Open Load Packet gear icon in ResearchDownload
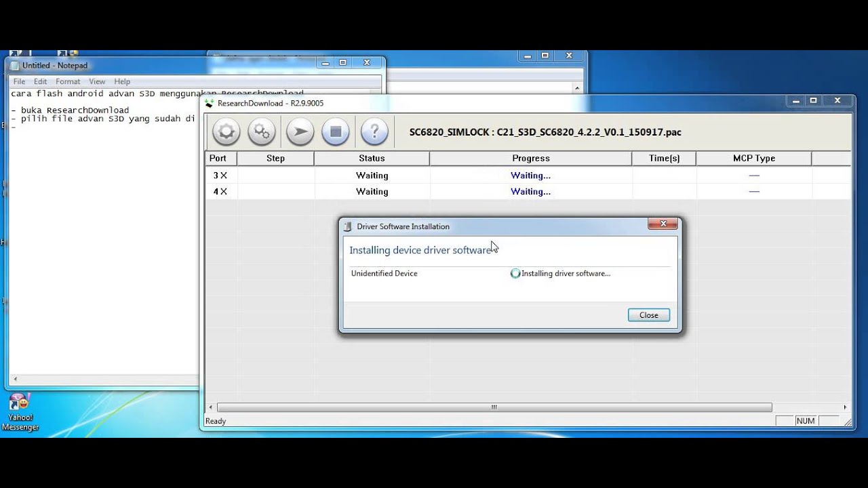The image size is (868, 488). (226, 131)
